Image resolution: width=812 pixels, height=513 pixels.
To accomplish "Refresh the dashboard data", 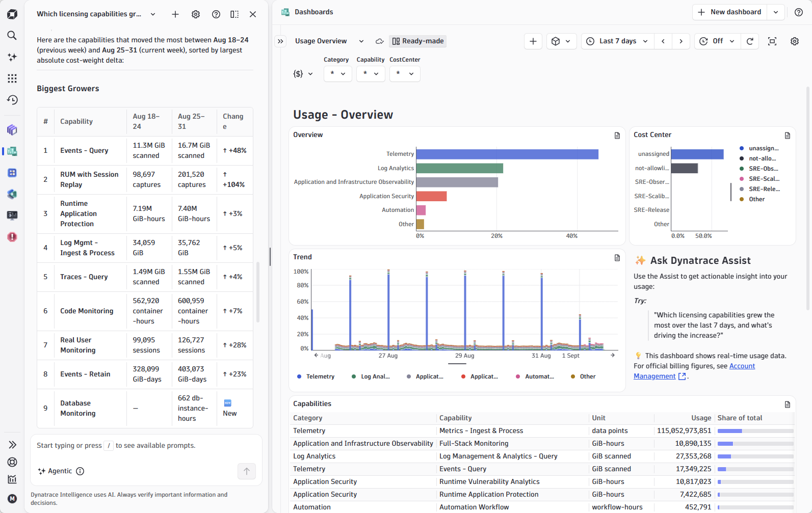I will (x=750, y=41).
